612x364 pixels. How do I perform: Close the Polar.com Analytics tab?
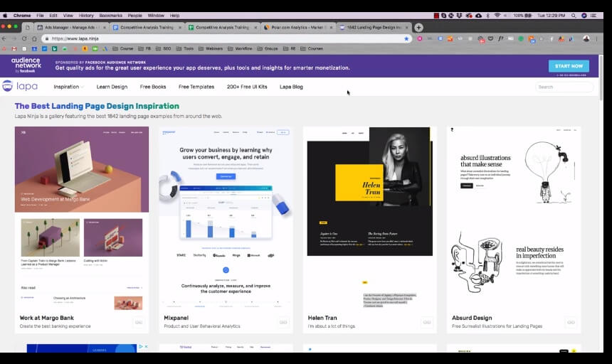click(x=331, y=27)
